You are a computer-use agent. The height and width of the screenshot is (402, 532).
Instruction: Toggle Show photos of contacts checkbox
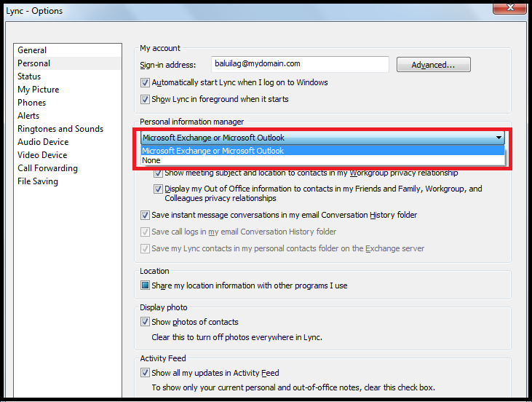(145, 322)
